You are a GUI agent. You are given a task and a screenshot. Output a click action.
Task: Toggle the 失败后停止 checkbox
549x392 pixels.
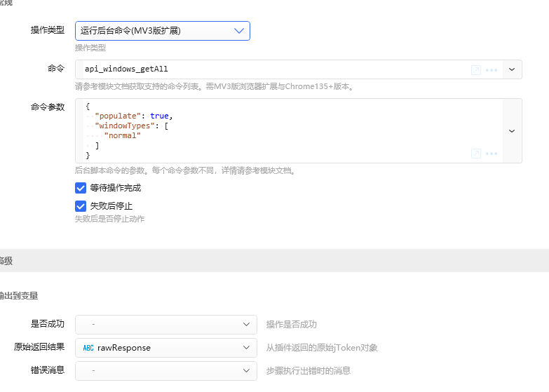(x=81, y=206)
